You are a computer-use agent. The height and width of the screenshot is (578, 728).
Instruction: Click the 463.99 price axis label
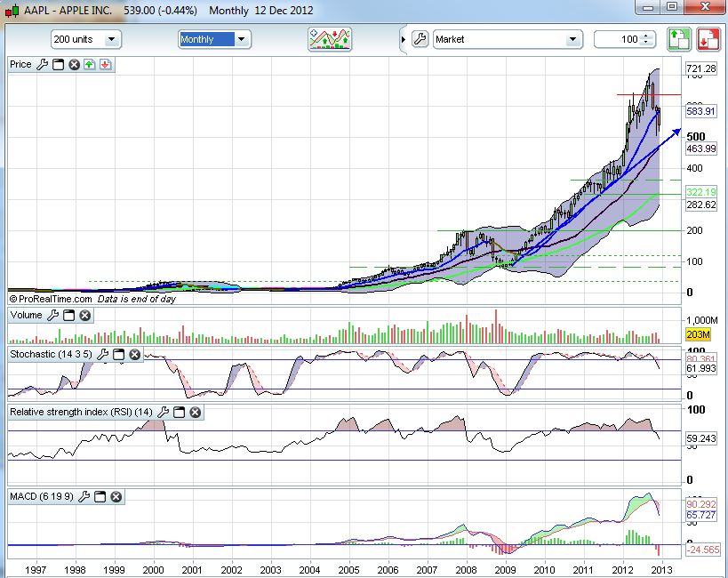tap(701, 149)
